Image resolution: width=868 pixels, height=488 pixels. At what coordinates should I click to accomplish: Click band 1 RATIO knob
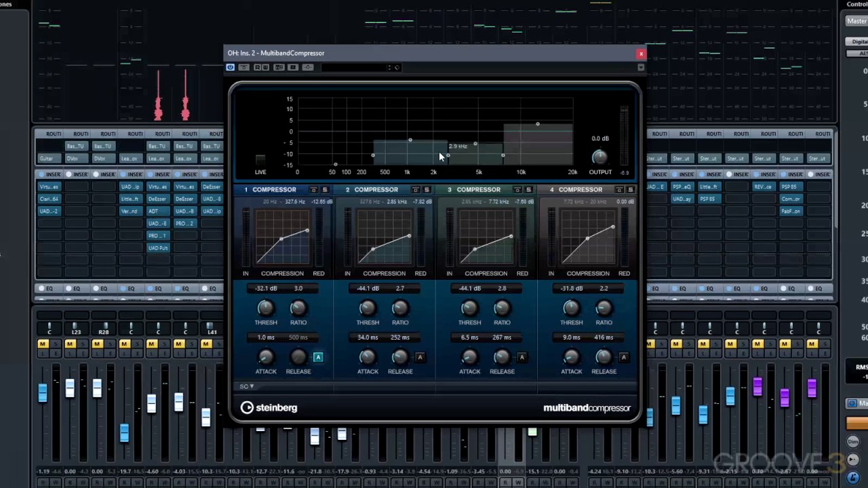(x=298, y=308)
